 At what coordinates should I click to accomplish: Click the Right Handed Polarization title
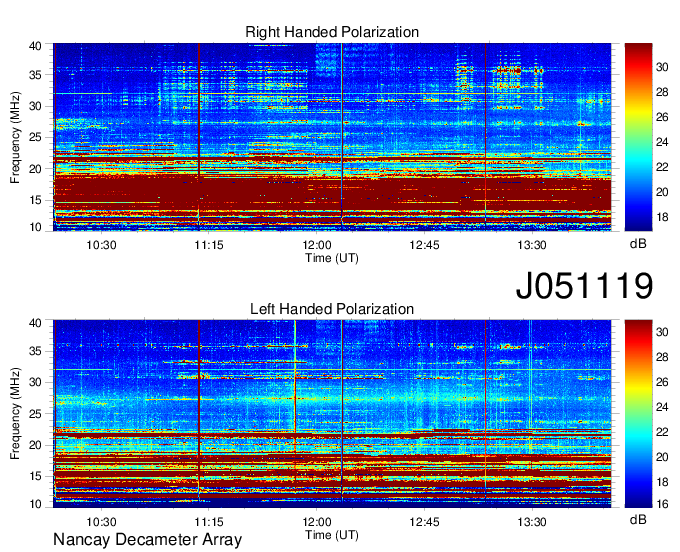point(332,32)
